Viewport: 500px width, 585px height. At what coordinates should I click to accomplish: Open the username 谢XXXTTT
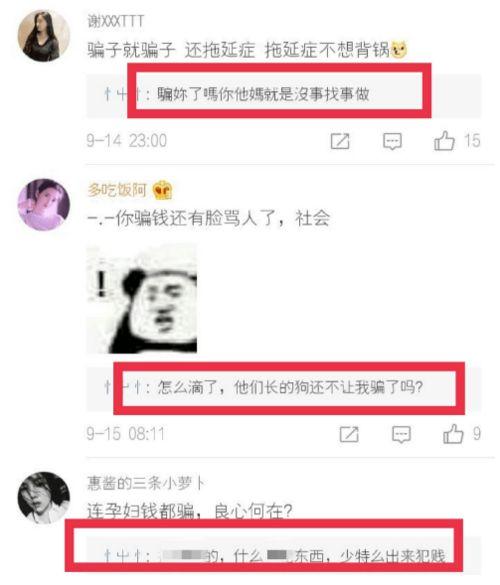116,21
